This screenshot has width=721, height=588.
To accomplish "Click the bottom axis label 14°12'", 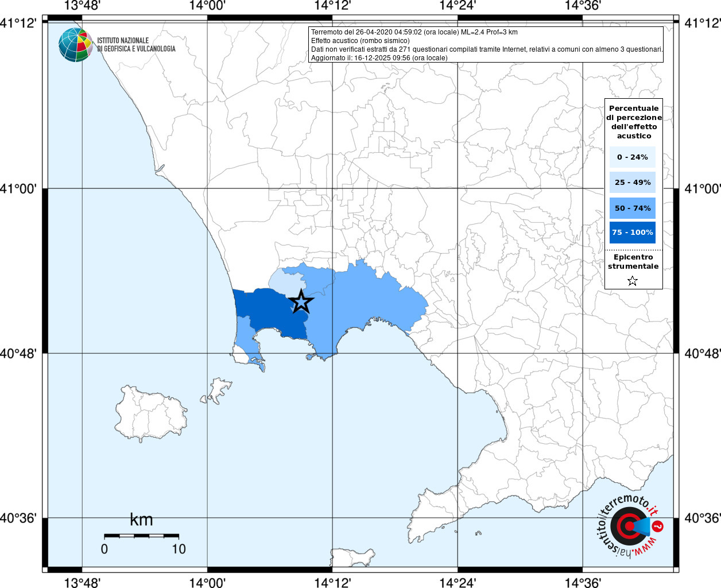I will coord(332,583).
